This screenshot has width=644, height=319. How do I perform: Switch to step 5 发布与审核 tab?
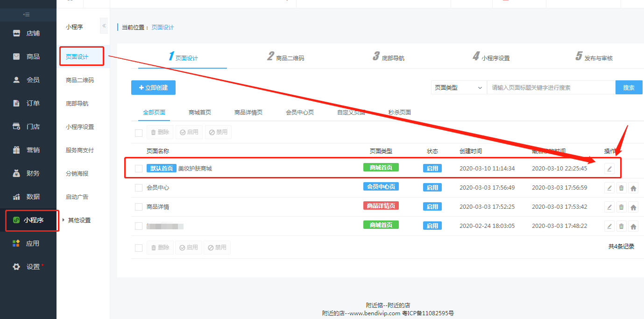click(x=594, y=57)
